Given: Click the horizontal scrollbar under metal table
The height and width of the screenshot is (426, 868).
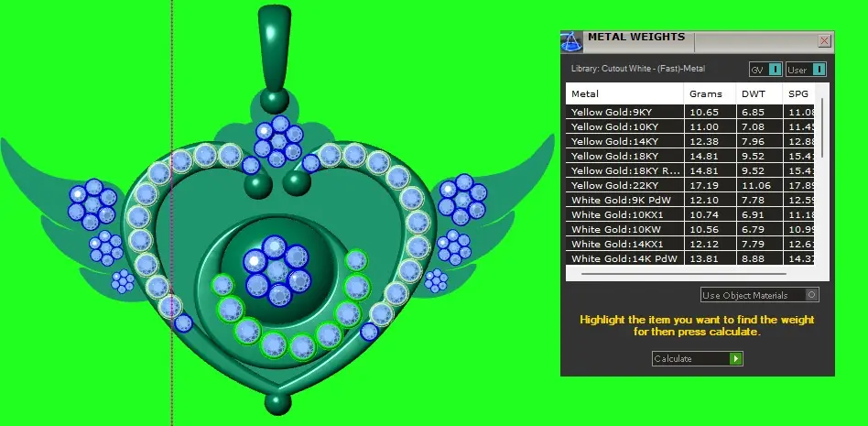Looking at the screenshot, I should (684, 273).
